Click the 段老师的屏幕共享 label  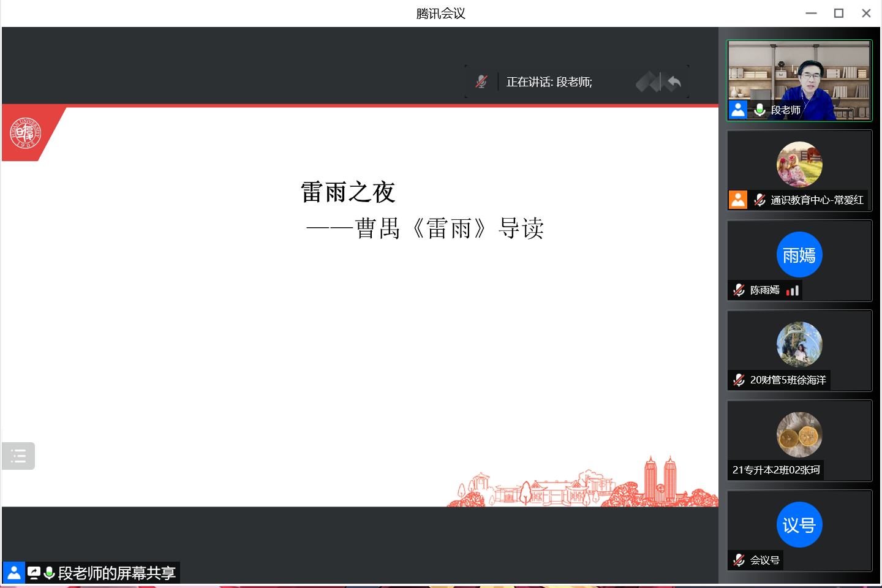[x=116, y=573]
